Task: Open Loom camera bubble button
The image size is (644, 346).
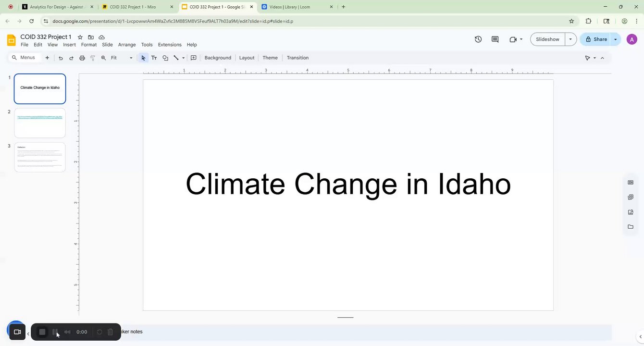Action: pos(17,331)
